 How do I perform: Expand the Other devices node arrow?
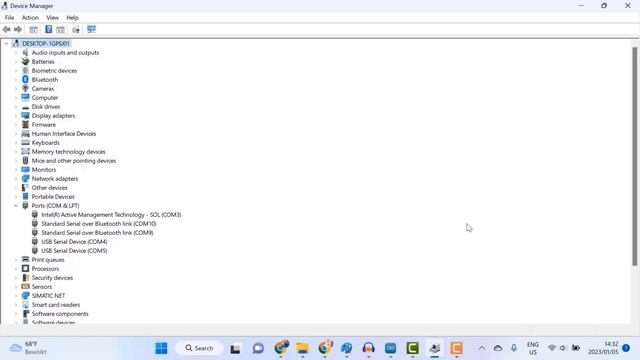[x=16, y=188]
